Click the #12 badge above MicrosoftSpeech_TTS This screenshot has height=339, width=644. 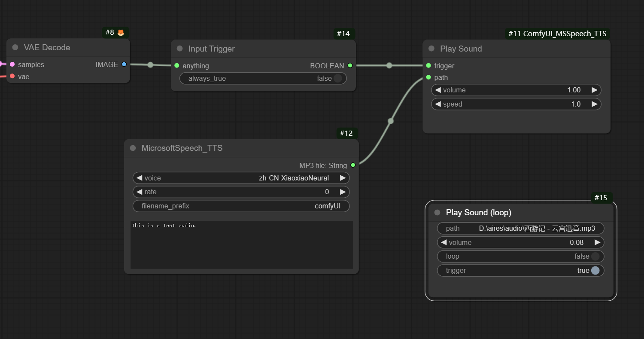[346, 133]
